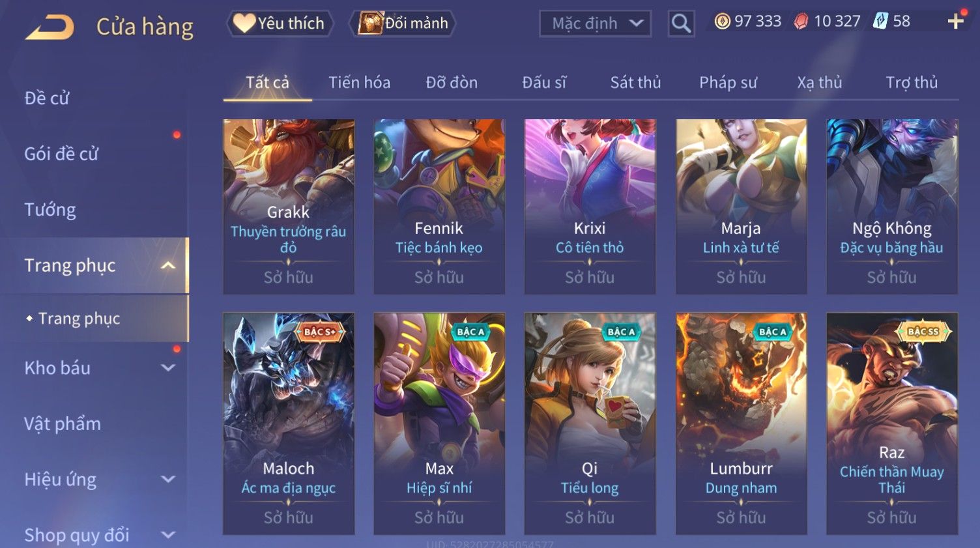The height and width of the screenshot is (548, 980).
Task: Tap the plus icon to add currency
Action: [x=956, y=22]
